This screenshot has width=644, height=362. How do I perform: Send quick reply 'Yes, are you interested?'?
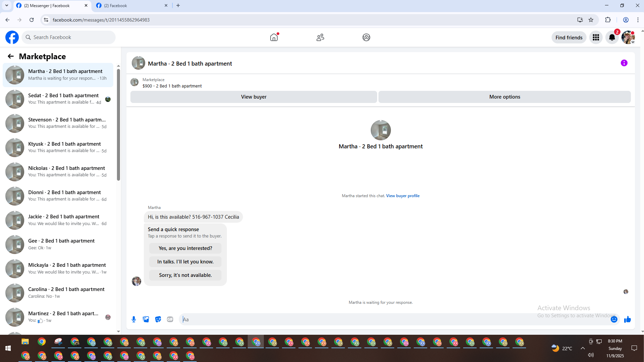click(185, 248)
